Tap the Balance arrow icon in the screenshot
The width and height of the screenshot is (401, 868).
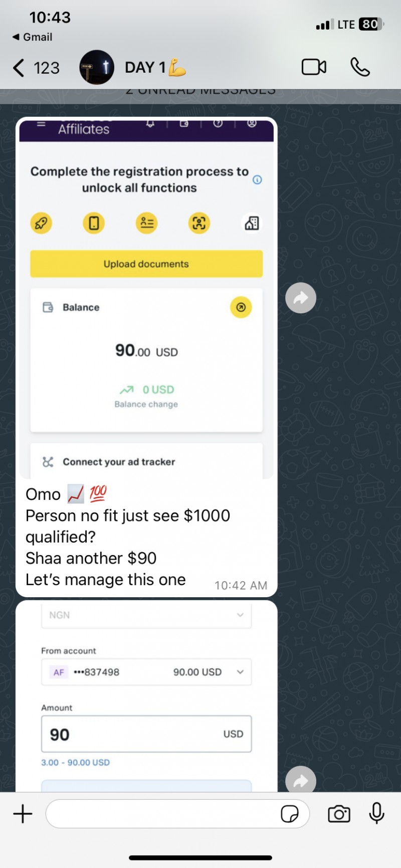(241, 307)
